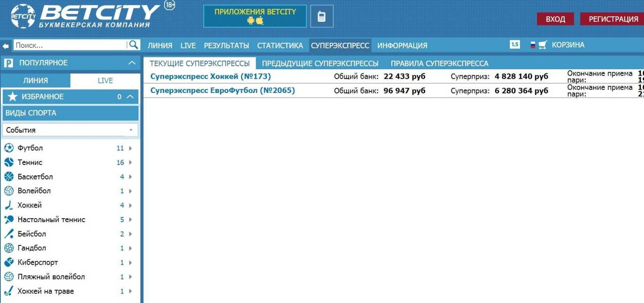Click the Настольный теннис paddle icon
644x303 pixels.
click(9, 219)
